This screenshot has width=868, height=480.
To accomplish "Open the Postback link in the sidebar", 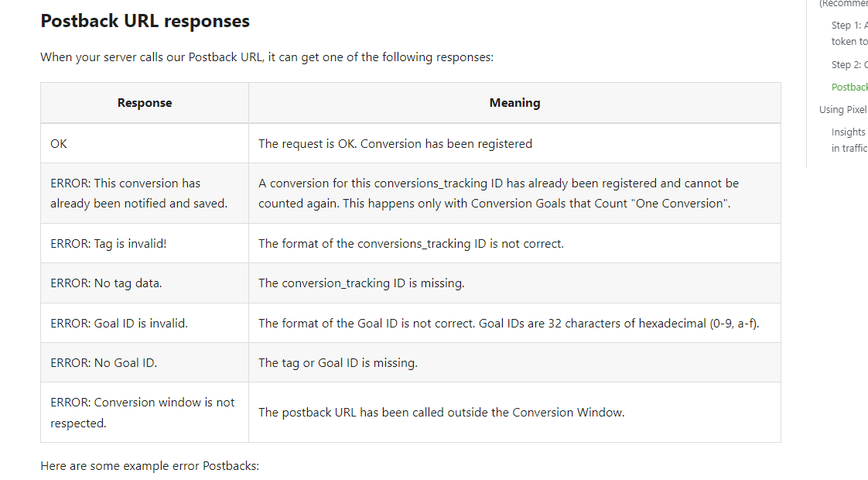I will click(849, 87).
